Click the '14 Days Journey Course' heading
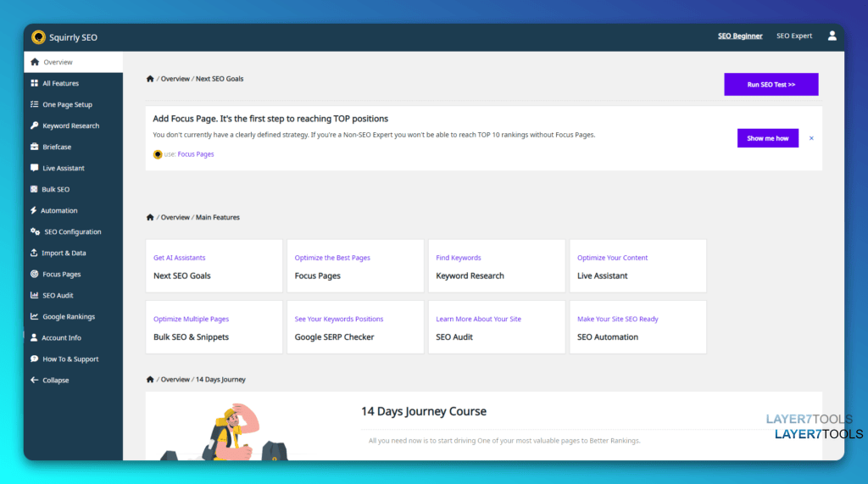The image size is (868, 484). 424,411
